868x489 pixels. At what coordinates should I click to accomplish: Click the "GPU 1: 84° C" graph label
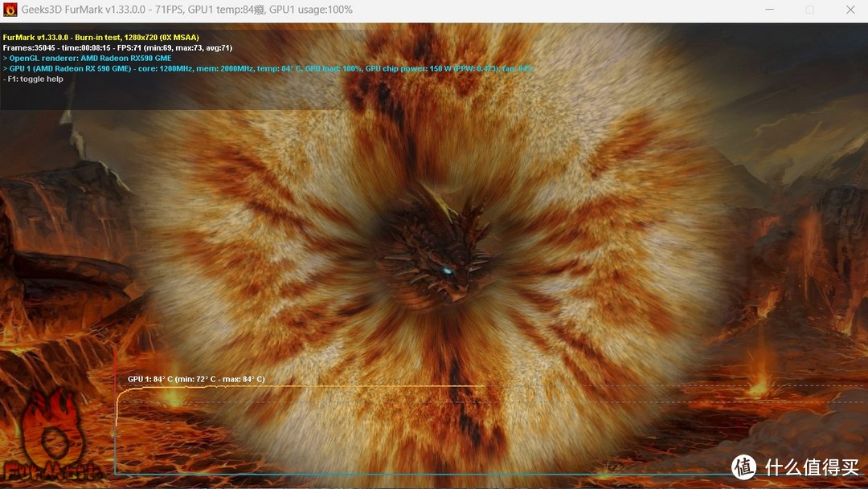[195, 379]
